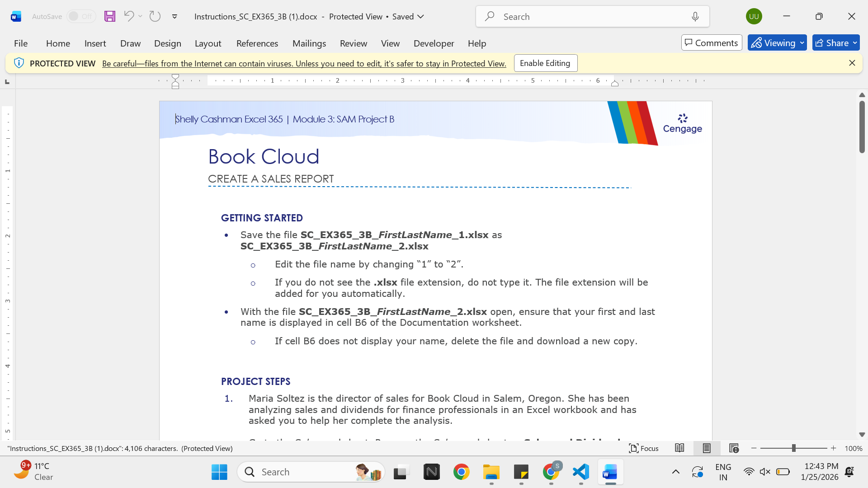Expand the Share button dropdown arrow
The width and height of the screenshot is (868, 488).
855,43
